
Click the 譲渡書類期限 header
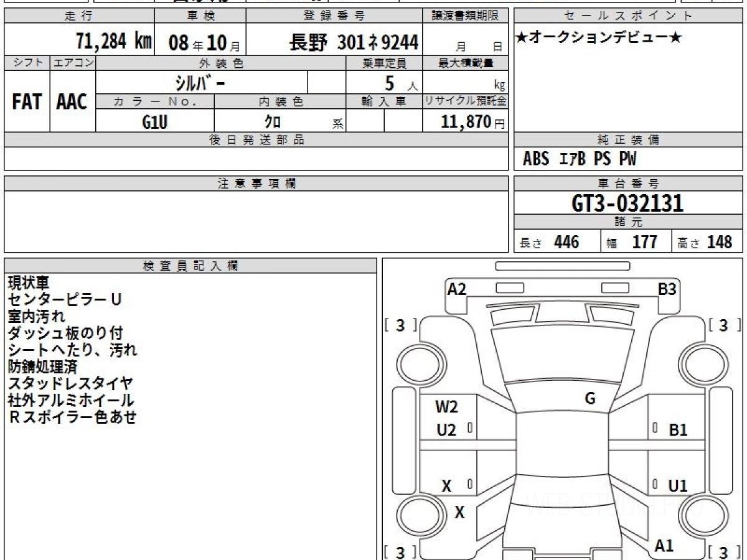coord(466,16)
